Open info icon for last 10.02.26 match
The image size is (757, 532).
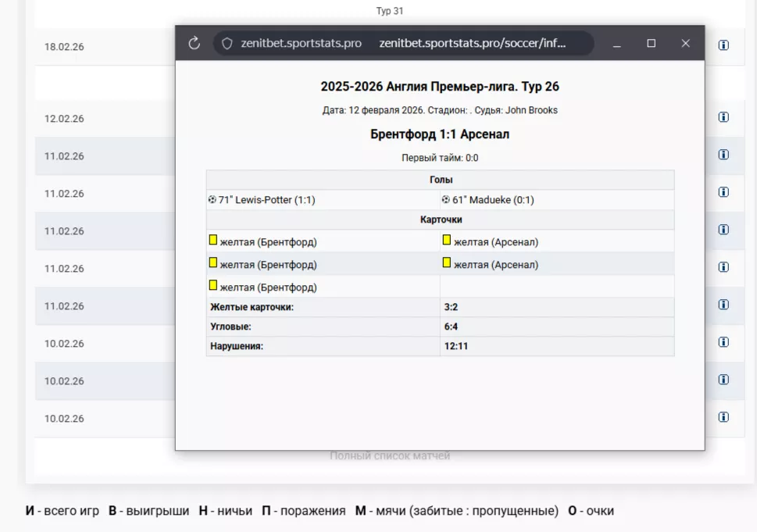point(723,417)
